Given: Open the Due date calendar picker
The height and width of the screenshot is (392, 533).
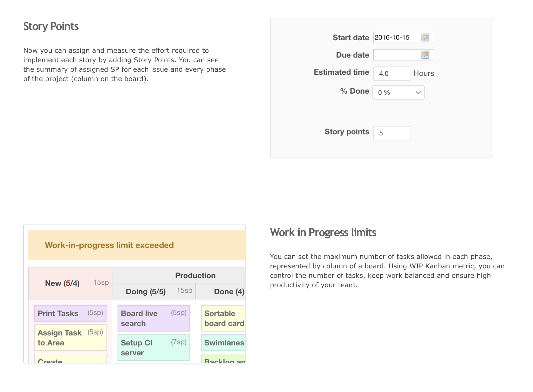Looking at the screenshot, I should click(x=425, y=55).
